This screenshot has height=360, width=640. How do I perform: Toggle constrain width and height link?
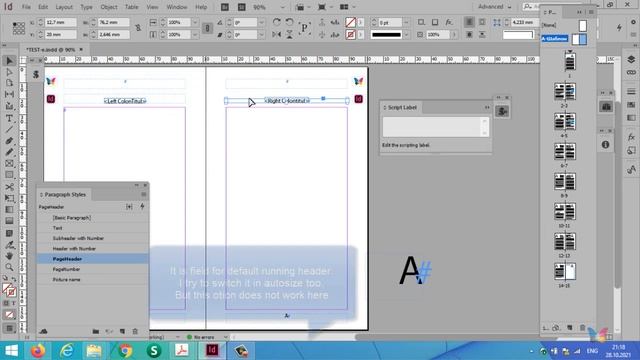[x=138, y=28]
